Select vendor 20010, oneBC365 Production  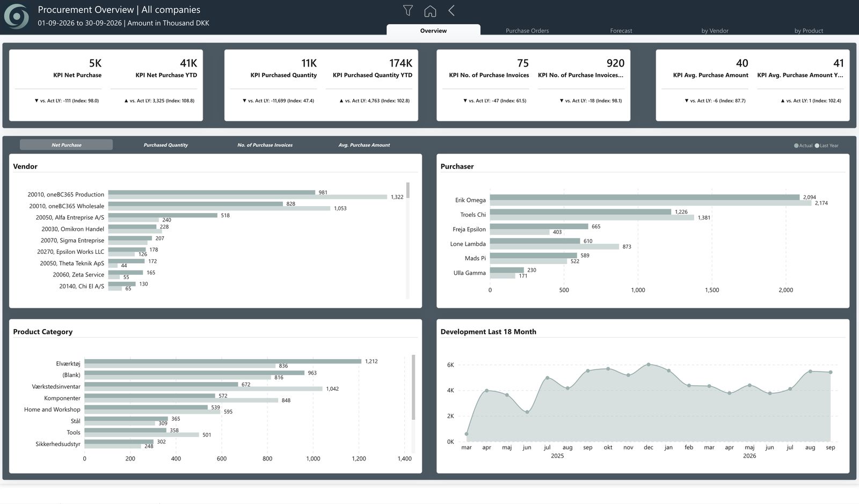(66, 194)
